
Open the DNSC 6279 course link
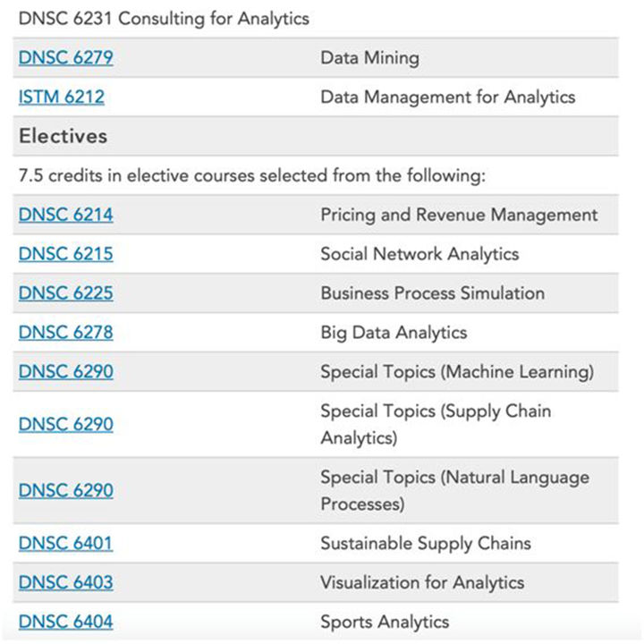(x=65, y=58)
